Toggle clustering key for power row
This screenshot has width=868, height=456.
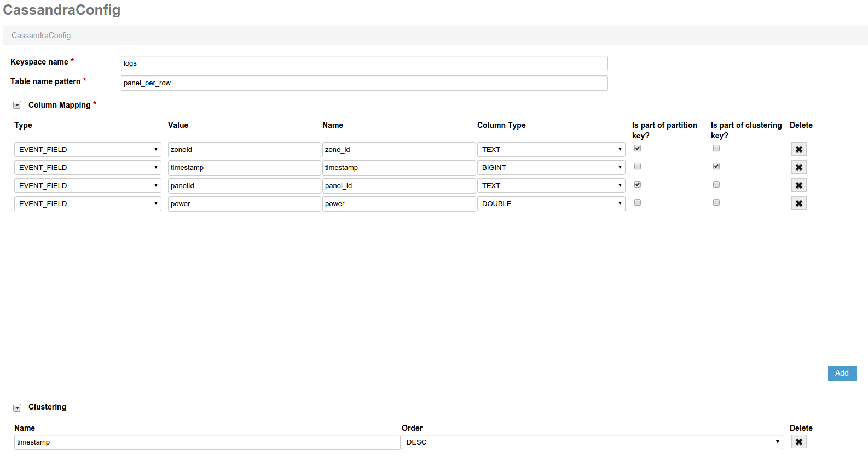(x=716, y=202)
